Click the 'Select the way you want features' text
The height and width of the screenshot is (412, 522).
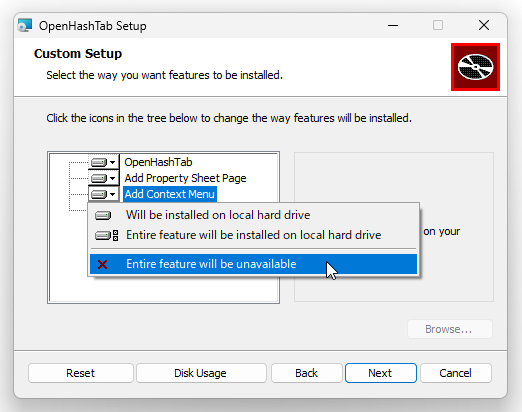pyautogui.click(x=164, y=75)
